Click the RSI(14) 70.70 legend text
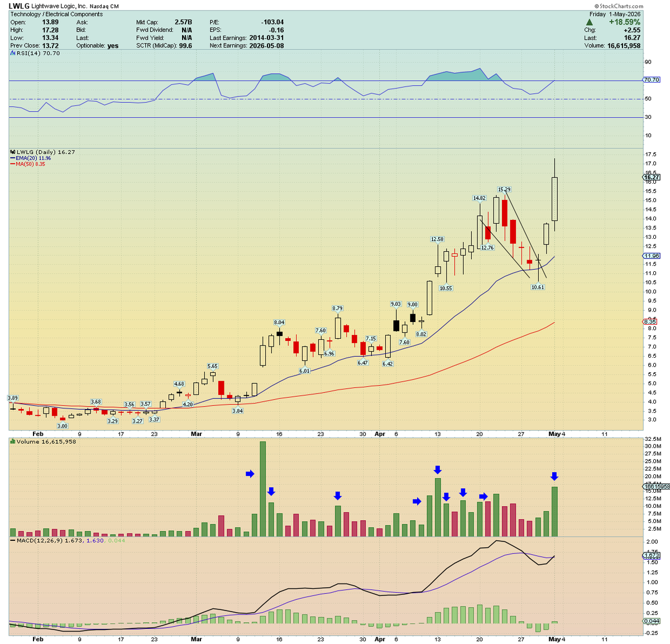Image resolution: width=670 pixels, height=644 pixels. [x=39, y=54]
